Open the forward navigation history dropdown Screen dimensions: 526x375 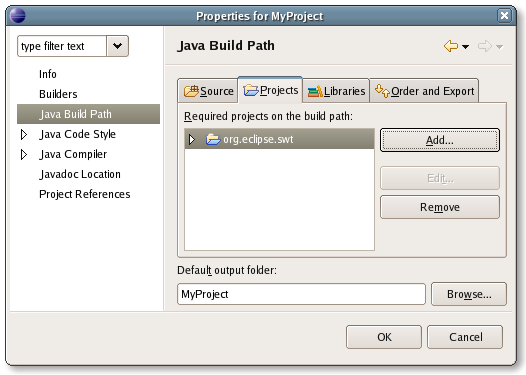499,47
